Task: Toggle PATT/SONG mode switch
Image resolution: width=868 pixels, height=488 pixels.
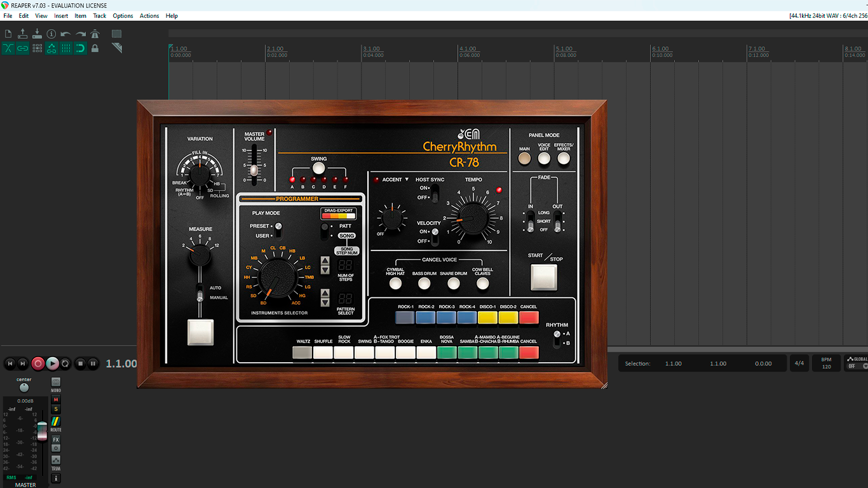Action: tap(326, 231)
